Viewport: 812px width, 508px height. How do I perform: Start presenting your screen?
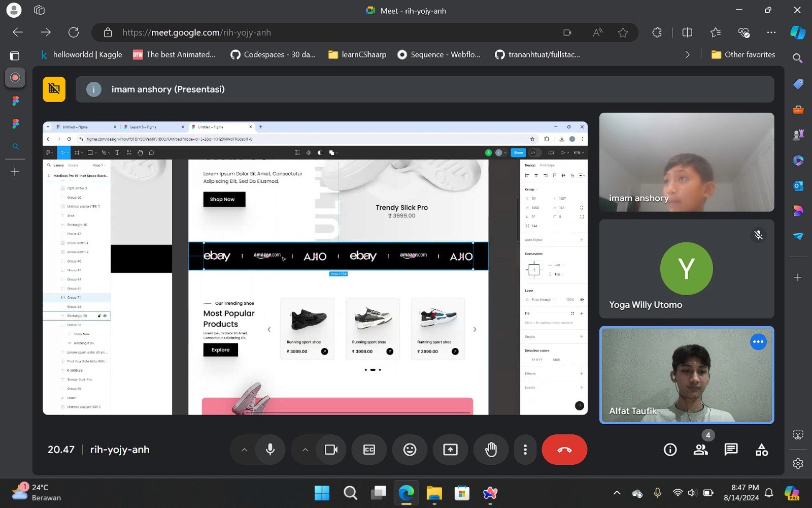click(x=450, y=450)
